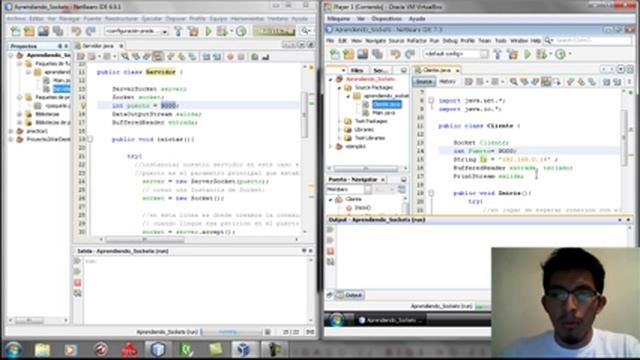640x360 pixels.
Task: Click Open Project icon in VirtualBox NetBeans
Action: pos(362,54)
